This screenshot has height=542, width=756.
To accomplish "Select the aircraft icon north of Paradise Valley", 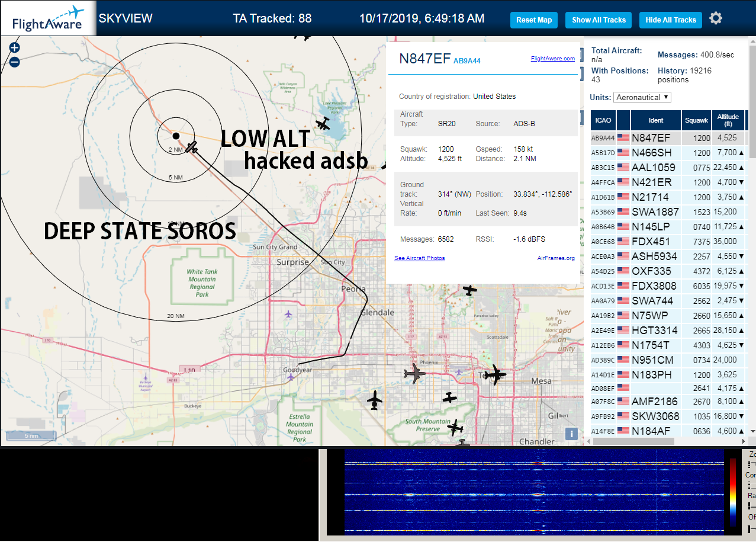I will (469, 290).
